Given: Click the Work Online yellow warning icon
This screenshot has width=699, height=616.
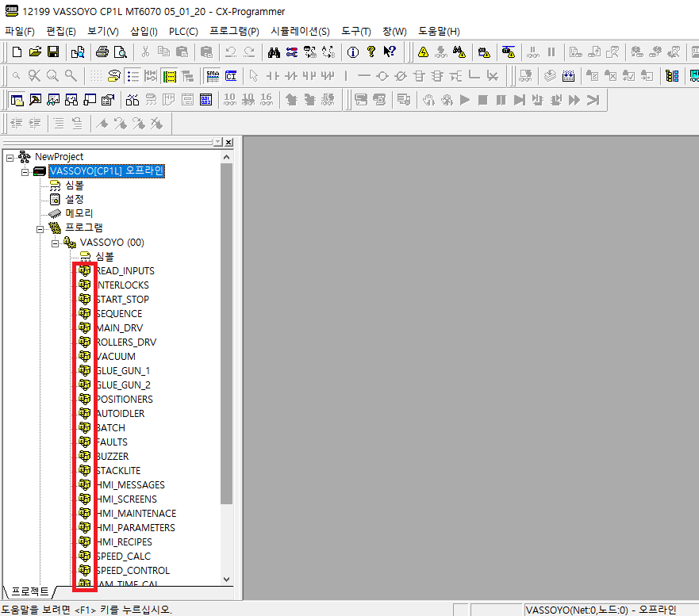Looking at the screenshot, I should pos(423,52).
